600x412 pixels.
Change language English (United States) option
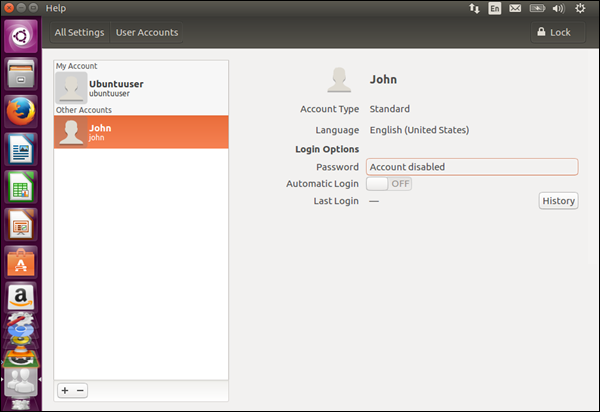tap(419, 130)
